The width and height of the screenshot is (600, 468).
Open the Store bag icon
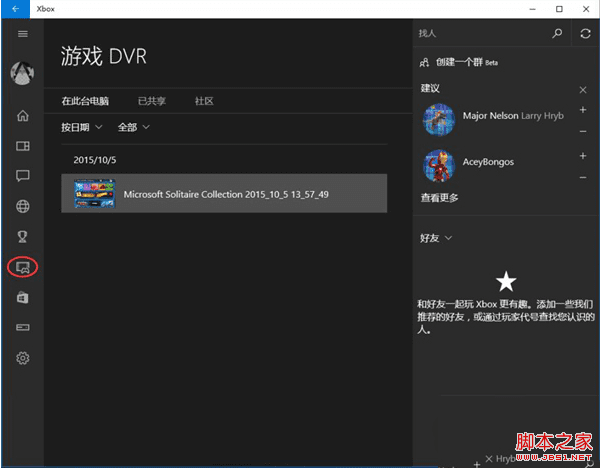[x=23, y=297]
